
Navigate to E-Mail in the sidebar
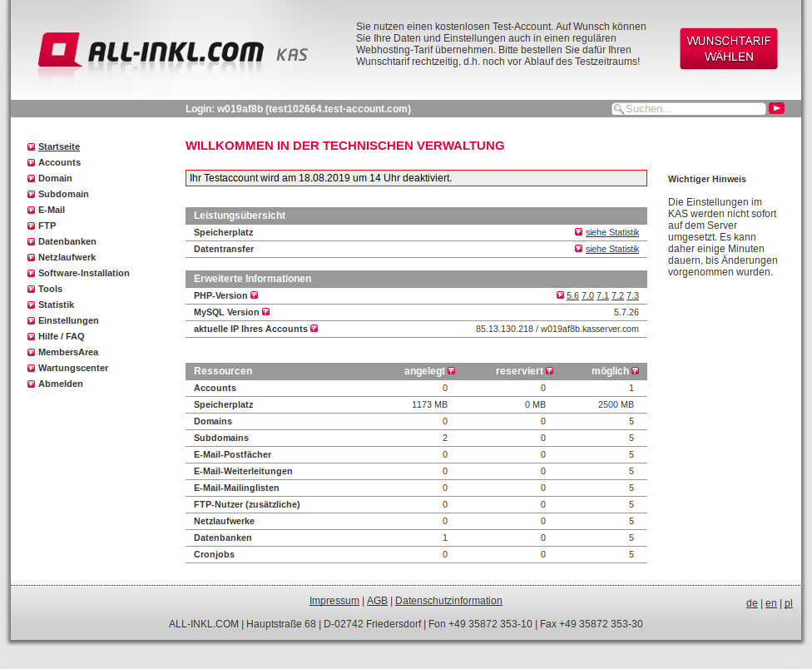[x=52, y=210]
